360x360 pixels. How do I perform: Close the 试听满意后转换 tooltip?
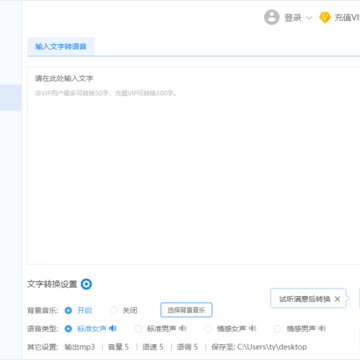pos(337,299)
